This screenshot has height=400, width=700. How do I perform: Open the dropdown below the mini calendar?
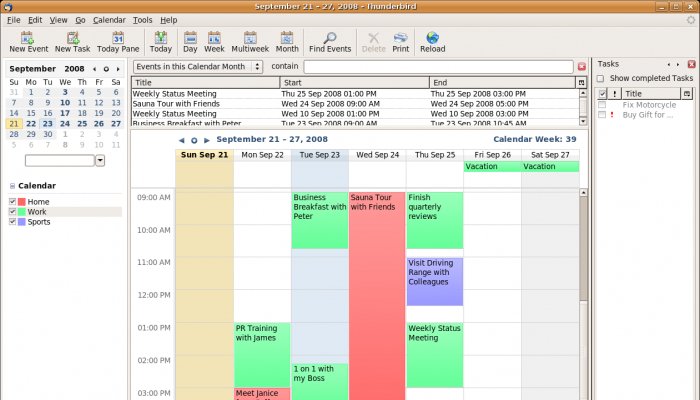(x=100, y=160)
